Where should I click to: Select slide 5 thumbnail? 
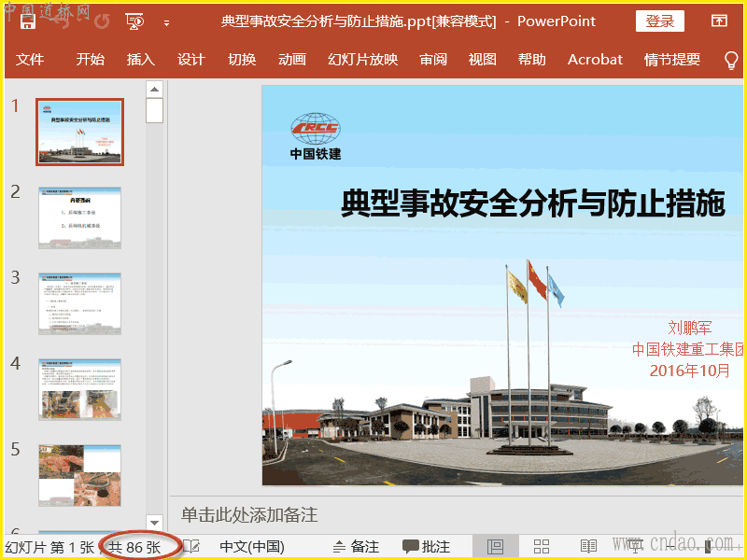(79, 475)
